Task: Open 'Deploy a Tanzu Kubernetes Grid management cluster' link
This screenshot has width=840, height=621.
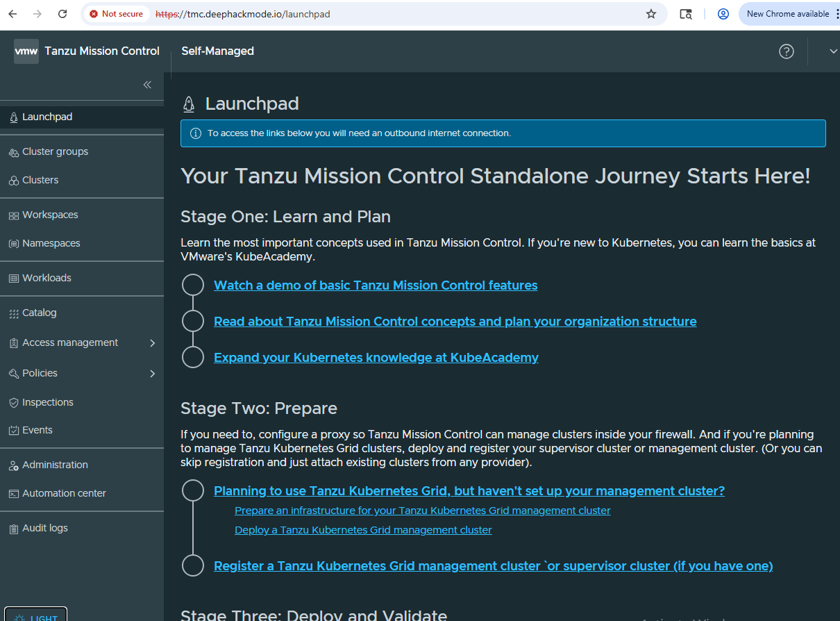Action: point(363,530)
